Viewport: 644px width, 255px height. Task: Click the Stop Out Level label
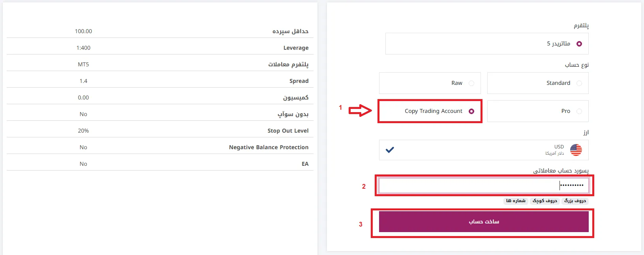(288, 131)
